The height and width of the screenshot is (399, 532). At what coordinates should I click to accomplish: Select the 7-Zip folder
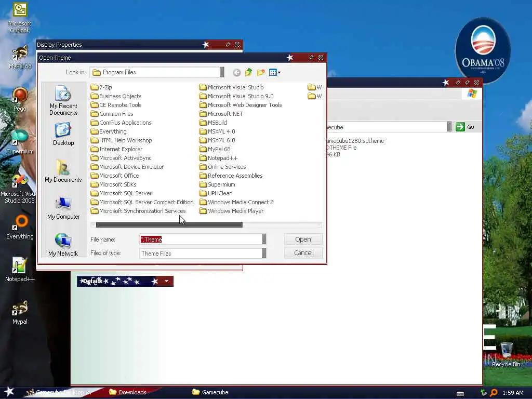[101, 87]
